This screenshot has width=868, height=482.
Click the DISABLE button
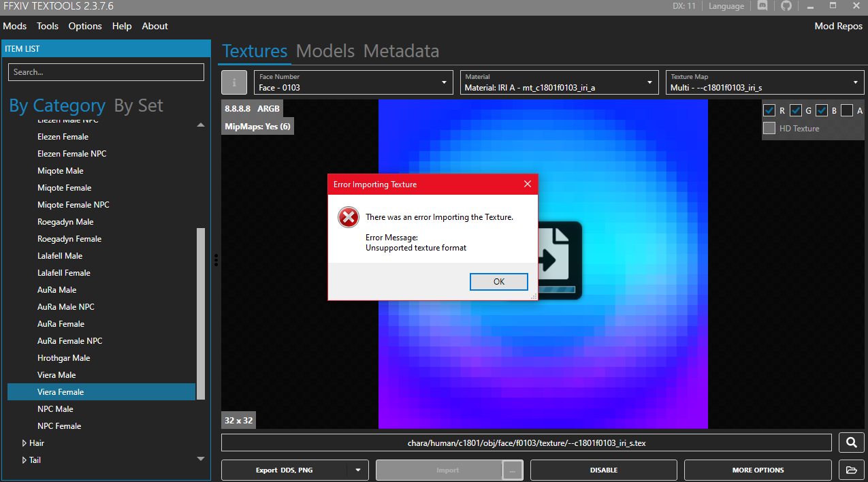click(603, 470)
